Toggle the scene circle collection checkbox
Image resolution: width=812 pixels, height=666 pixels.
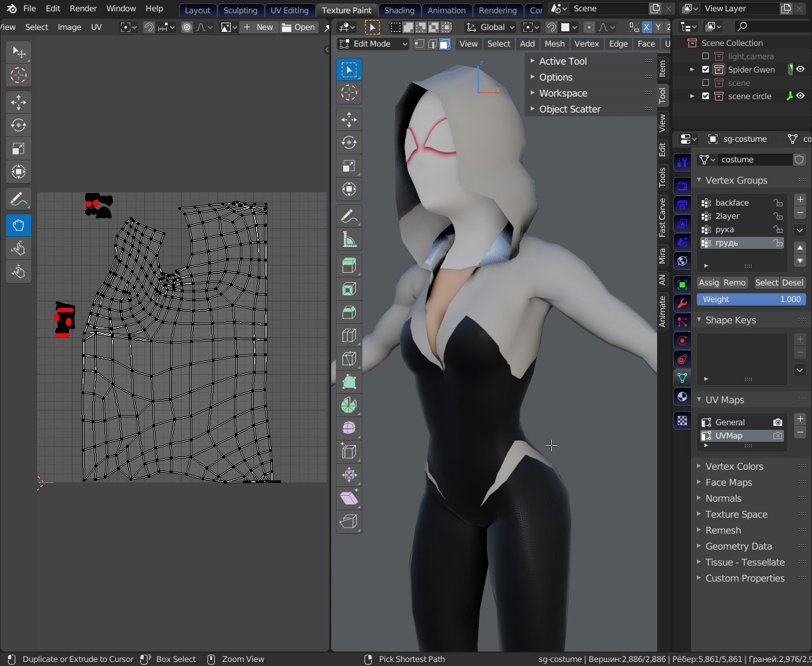706,96
